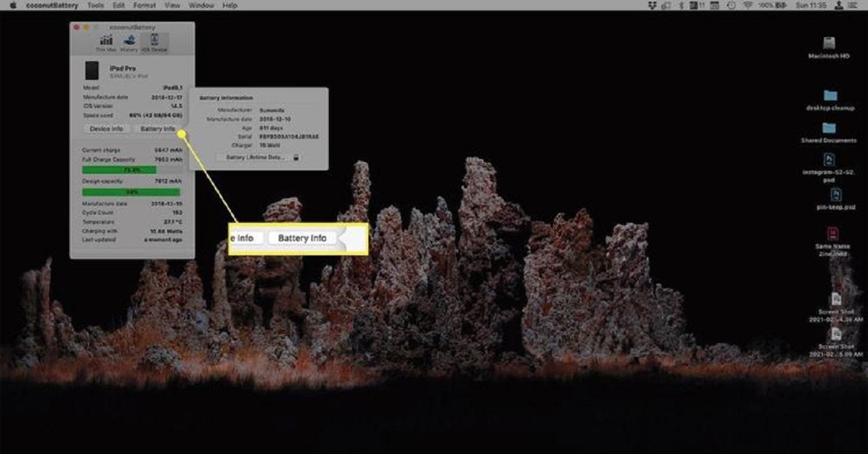The height and width of the screenshot is (454, 868).
Task: Open the Tools menu
Action: 96,5
